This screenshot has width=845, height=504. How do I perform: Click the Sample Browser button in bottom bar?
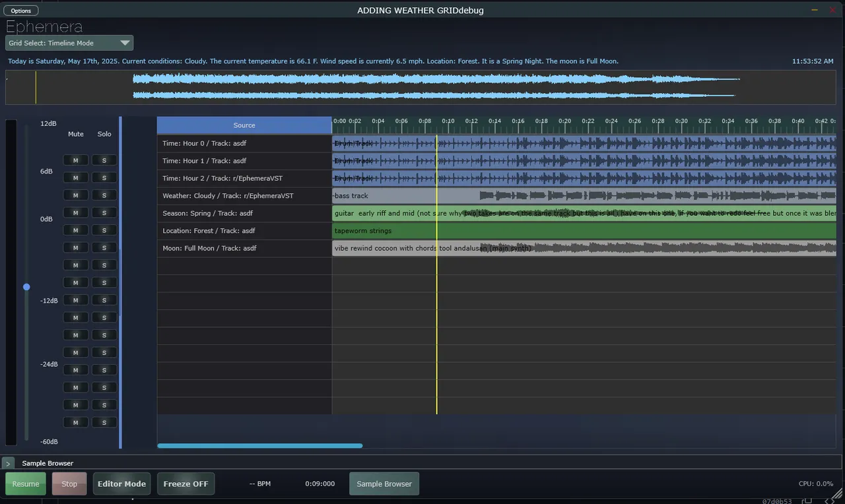click(x=384, y=484)
